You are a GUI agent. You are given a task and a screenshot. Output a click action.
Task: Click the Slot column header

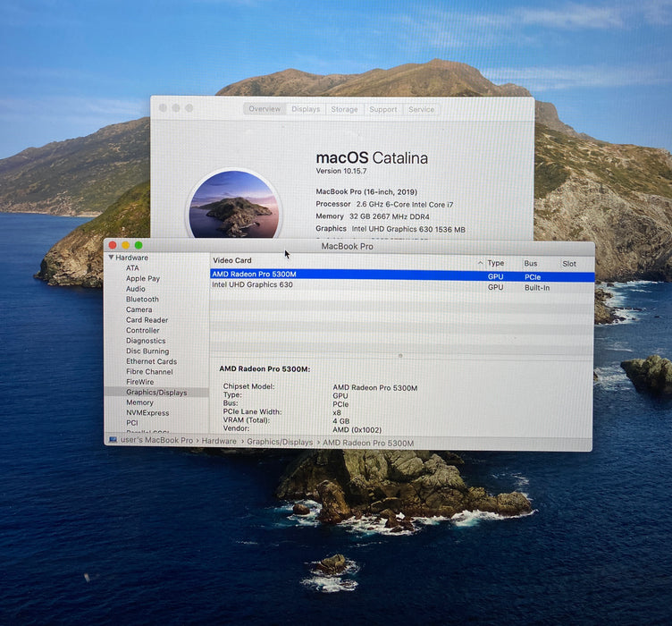[569, 264]
